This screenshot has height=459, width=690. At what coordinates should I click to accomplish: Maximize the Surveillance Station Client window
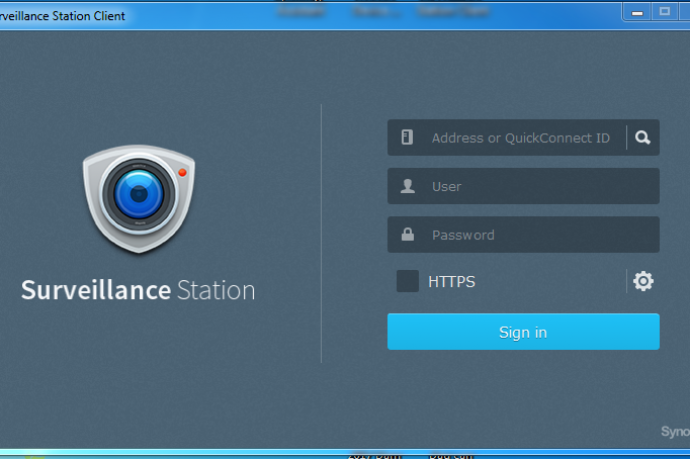(664, 11)
